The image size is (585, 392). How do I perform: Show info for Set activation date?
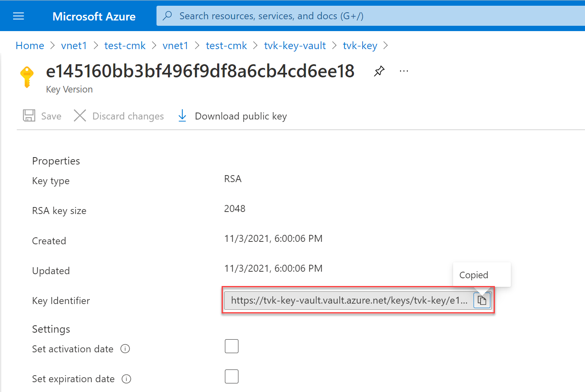pyautogui.click(x=125, y=349)
